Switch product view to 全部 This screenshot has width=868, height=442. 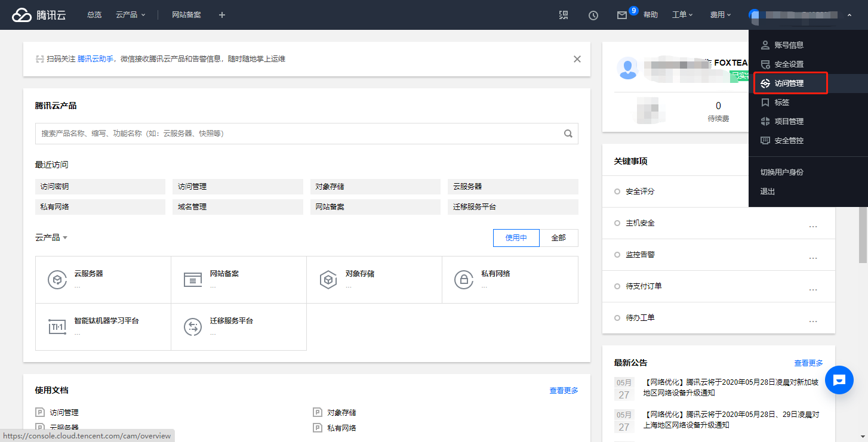coord(559,237)
